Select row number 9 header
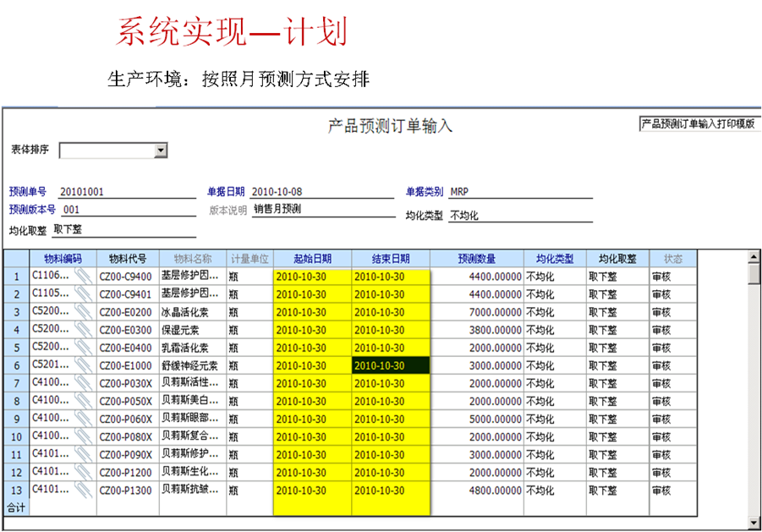This screenshot has height=532, width=762. coord(16,419)
